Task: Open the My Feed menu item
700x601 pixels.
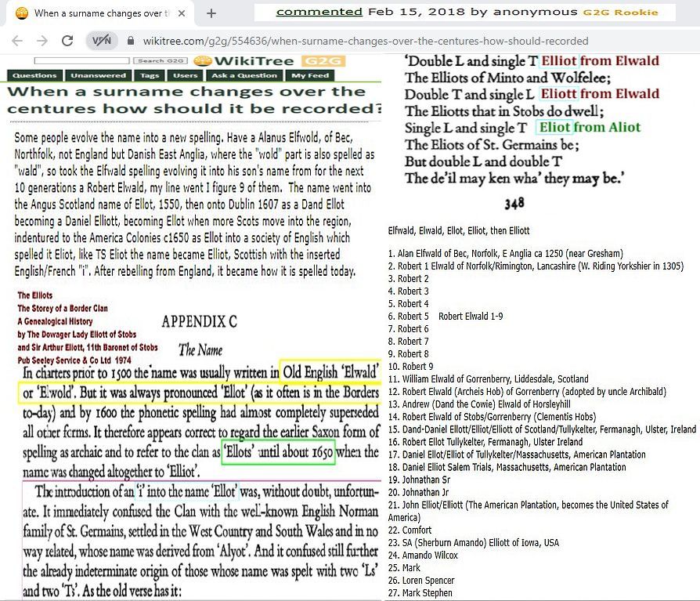Action: pyautogui.click(x=310, y=75)
